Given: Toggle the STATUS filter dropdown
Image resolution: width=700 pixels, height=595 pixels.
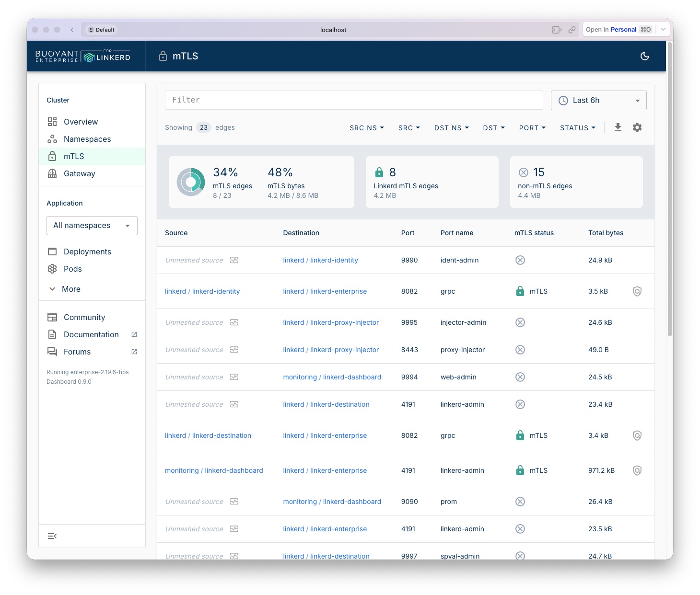Looking at the screenshot, I should [x=577, y=128].
